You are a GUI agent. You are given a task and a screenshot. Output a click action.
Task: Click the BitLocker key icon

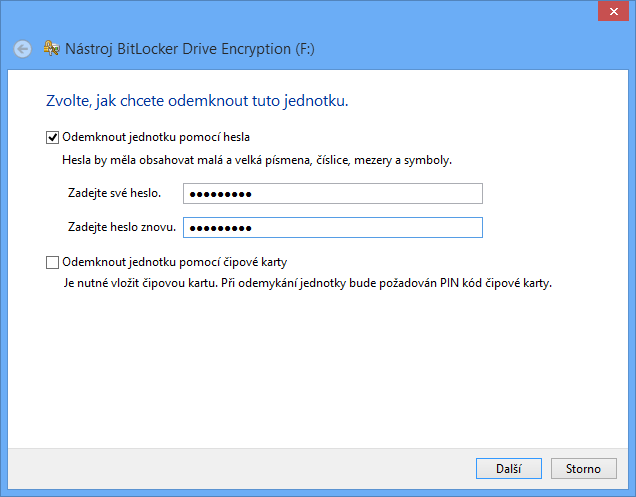click(x=50, y=48)
